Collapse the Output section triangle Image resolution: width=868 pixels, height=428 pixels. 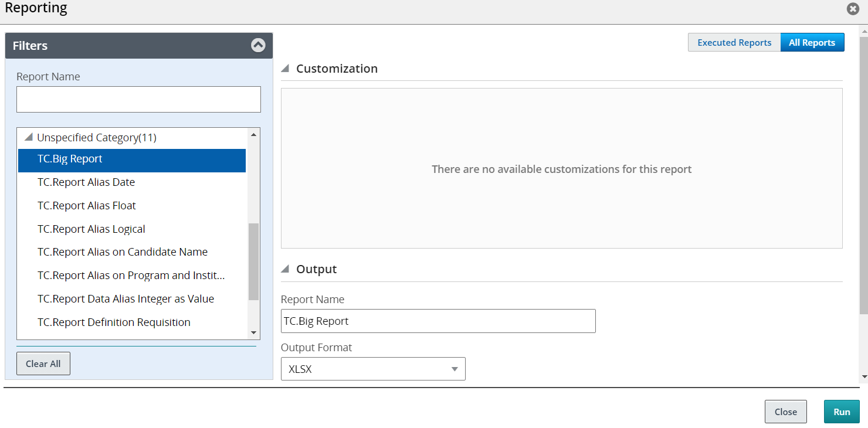coord(286,269)
